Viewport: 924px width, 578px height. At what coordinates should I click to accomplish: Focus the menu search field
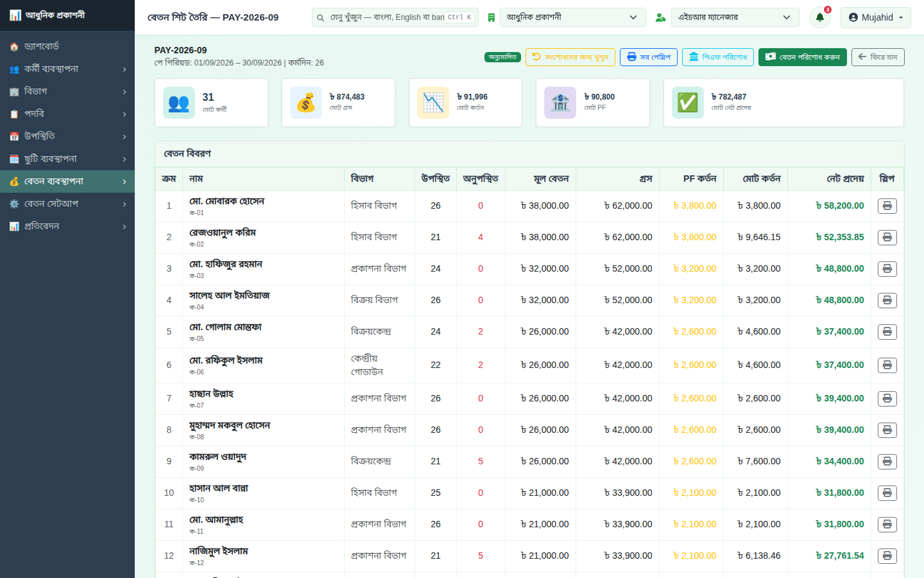[395, 17]
